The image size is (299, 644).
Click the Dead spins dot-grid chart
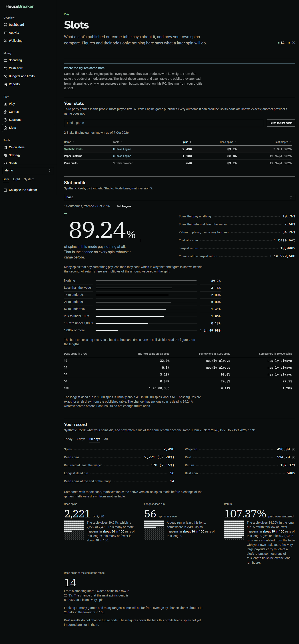74,530
